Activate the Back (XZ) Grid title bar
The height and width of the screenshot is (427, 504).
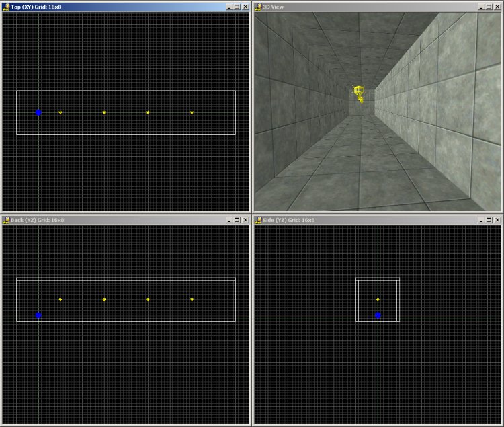[121, 220]
